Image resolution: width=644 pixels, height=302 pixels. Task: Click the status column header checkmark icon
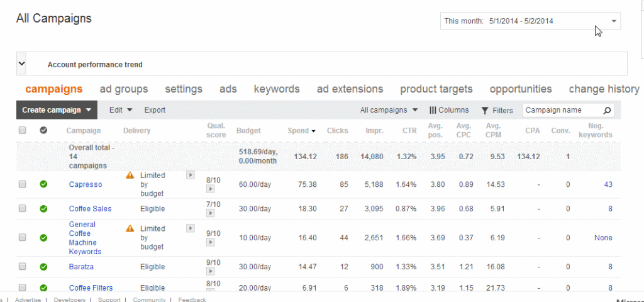(x=43, y=130)
